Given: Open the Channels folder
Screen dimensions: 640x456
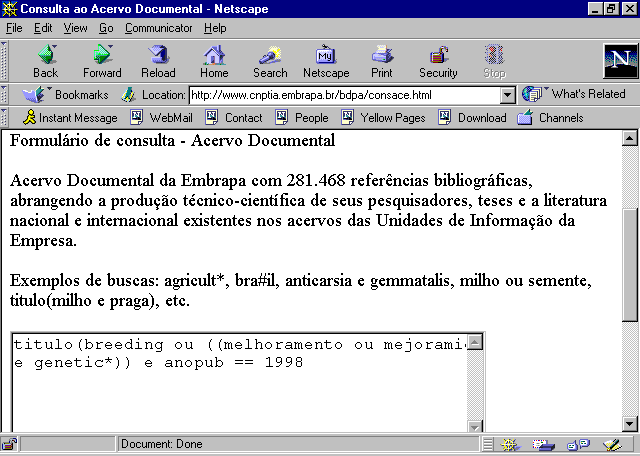Looking at the screenshot, I should click(550, 118).
